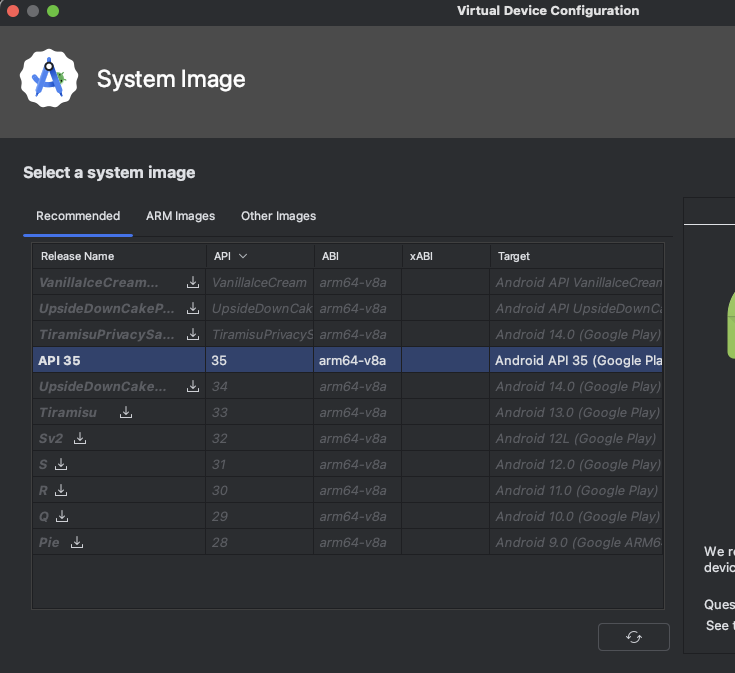Screen dimensions: 735x673
Task: Click the Target column header
Action: pos(577,256)
